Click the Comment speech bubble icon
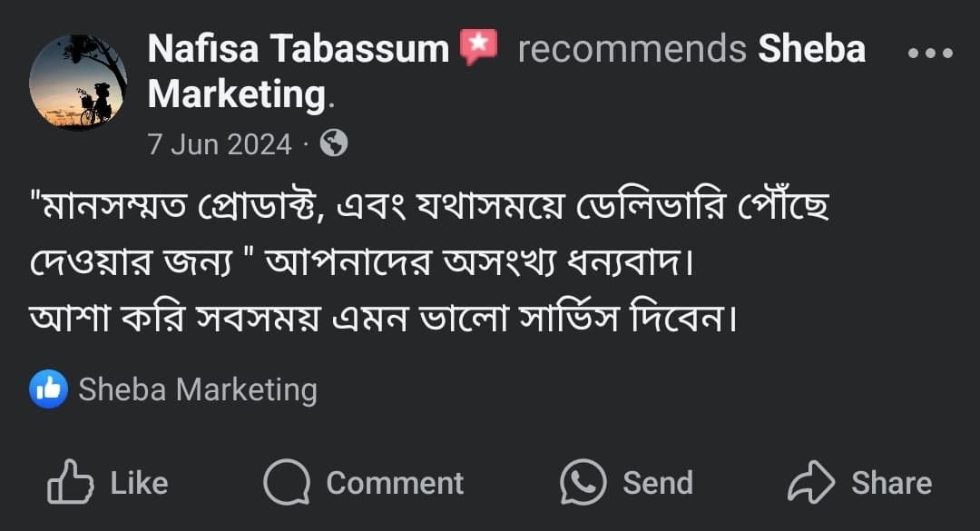 pyautogui.click(x=286, y=482)
